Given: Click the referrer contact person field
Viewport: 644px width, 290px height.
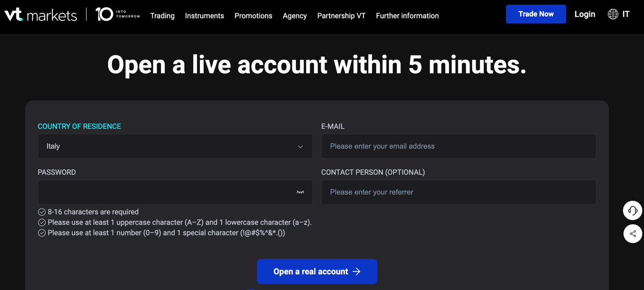Looking at the screenshot, I should [x=458, y=192].
